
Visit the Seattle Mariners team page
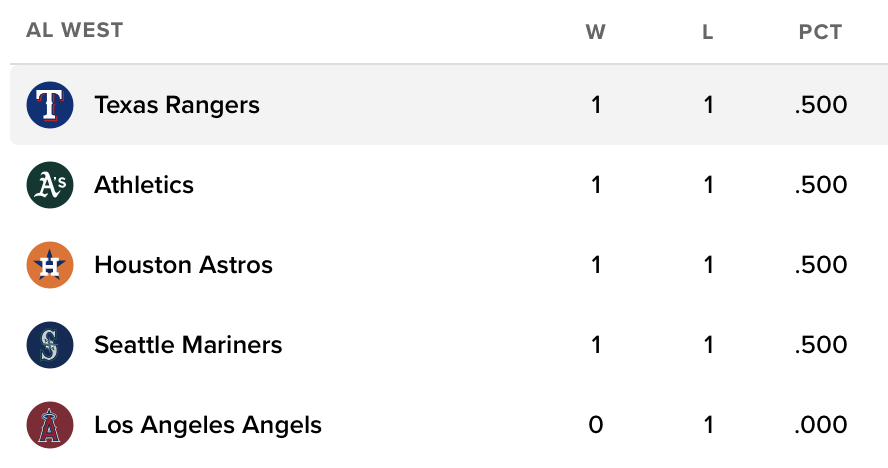point(188,345)
